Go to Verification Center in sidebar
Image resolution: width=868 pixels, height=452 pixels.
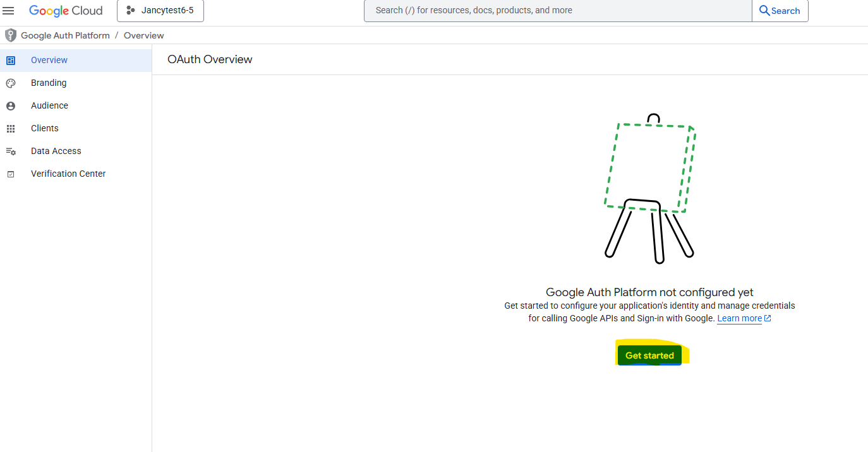(x=76, y=174)
